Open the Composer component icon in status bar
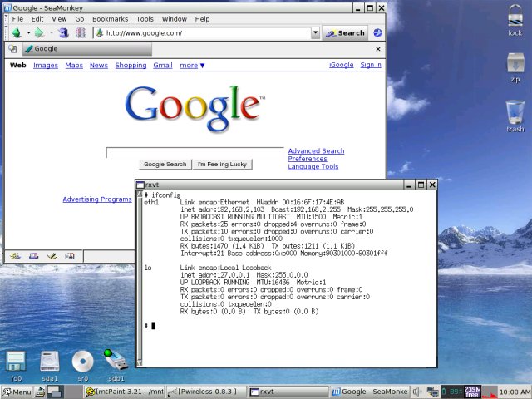532x399 pixels. pos(52,256)
